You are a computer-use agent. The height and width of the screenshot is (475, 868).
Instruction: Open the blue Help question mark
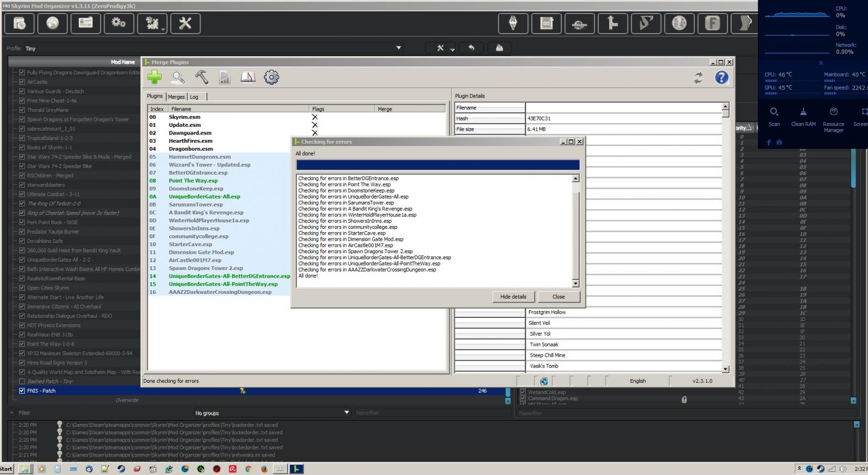(722, 78)
